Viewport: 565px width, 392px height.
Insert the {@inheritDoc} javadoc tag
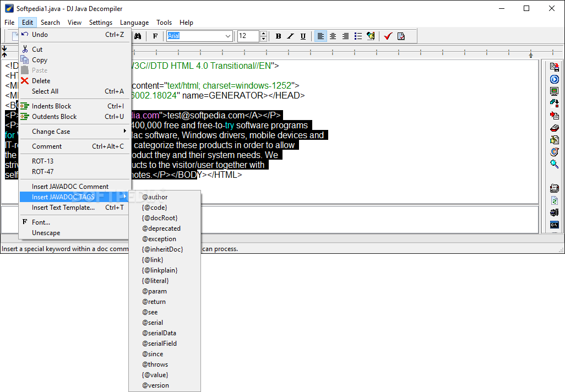coord(165,249)
